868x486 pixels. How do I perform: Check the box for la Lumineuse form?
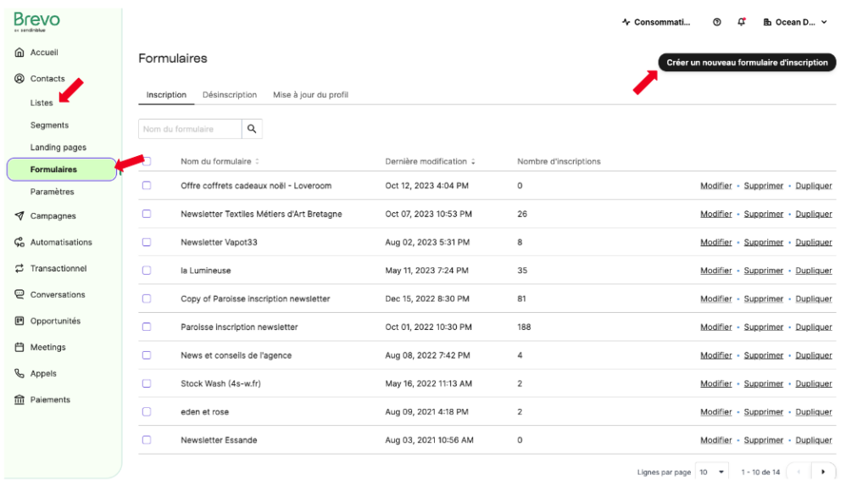click(147, 271)
